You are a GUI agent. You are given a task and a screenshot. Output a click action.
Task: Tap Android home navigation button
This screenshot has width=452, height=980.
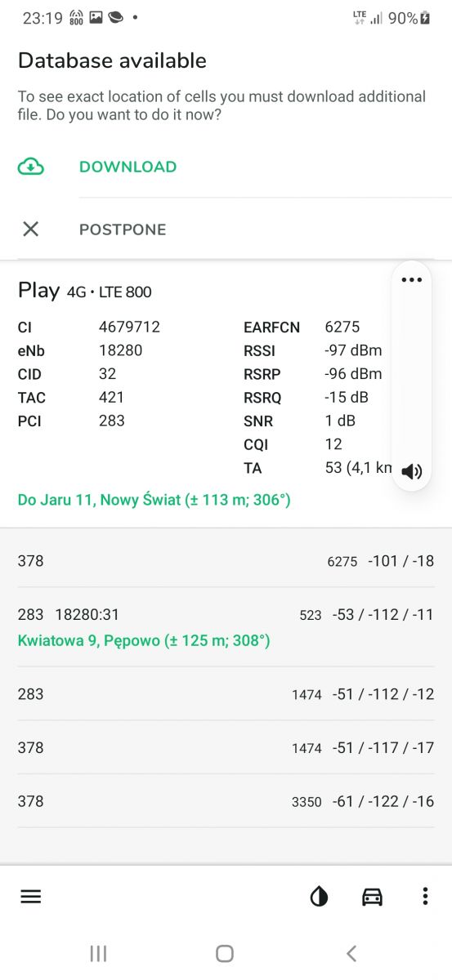coord(225,953)
